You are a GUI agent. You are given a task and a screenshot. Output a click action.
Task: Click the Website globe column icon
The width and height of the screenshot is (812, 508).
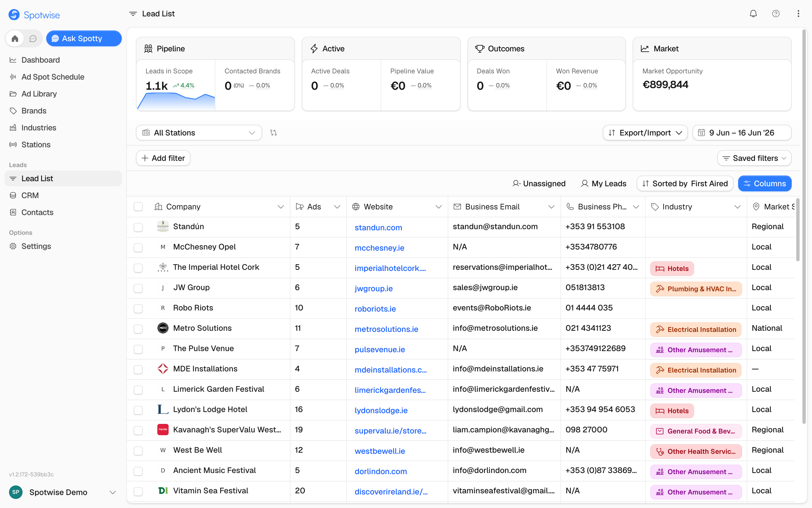(356, 207)
